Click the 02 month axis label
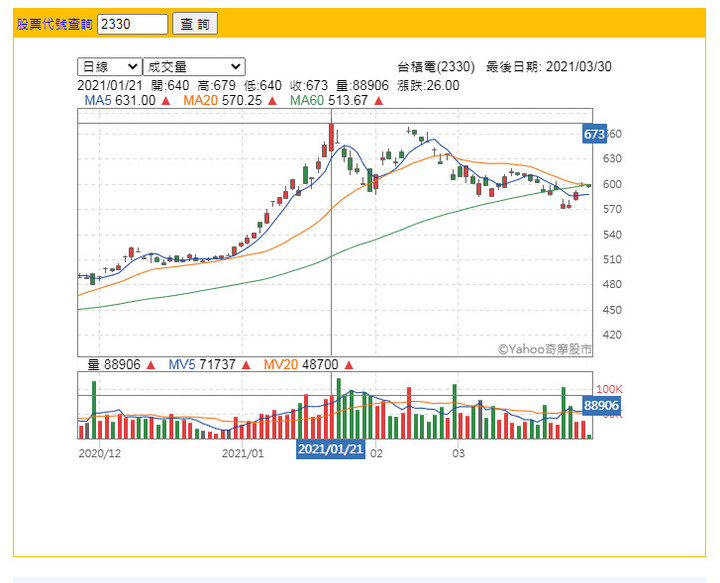The image size is (720, 583). click(376, 454)
